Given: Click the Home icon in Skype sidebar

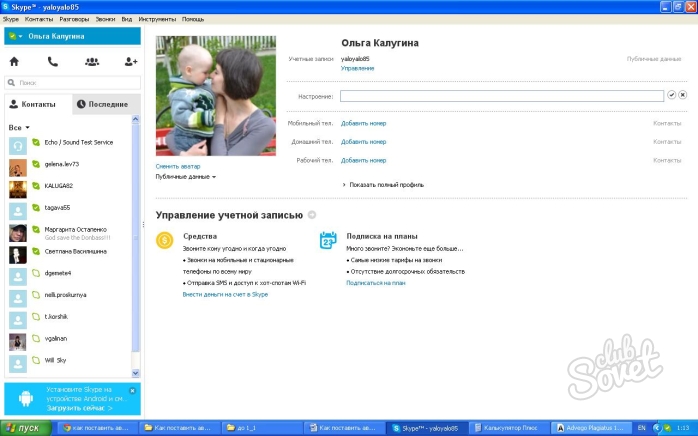Looking at the screenshot, I should pyautogui.click(x=14, y=61).
